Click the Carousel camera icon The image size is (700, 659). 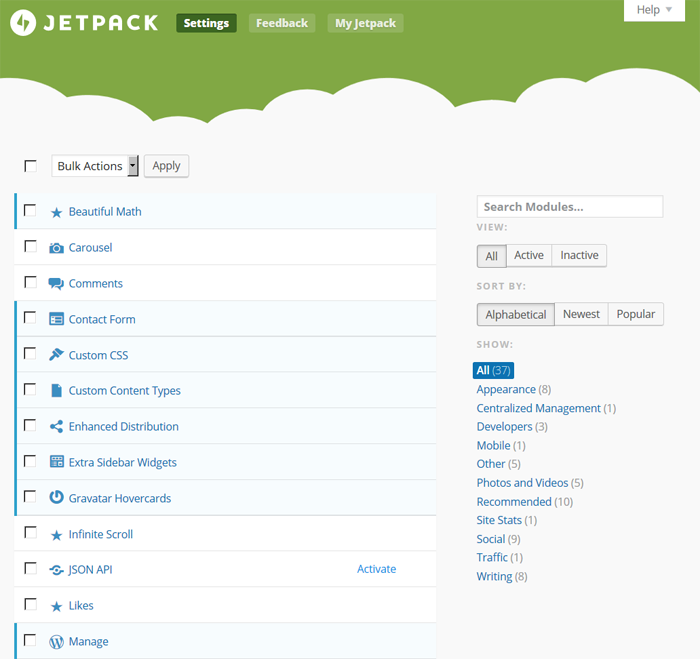56,248
